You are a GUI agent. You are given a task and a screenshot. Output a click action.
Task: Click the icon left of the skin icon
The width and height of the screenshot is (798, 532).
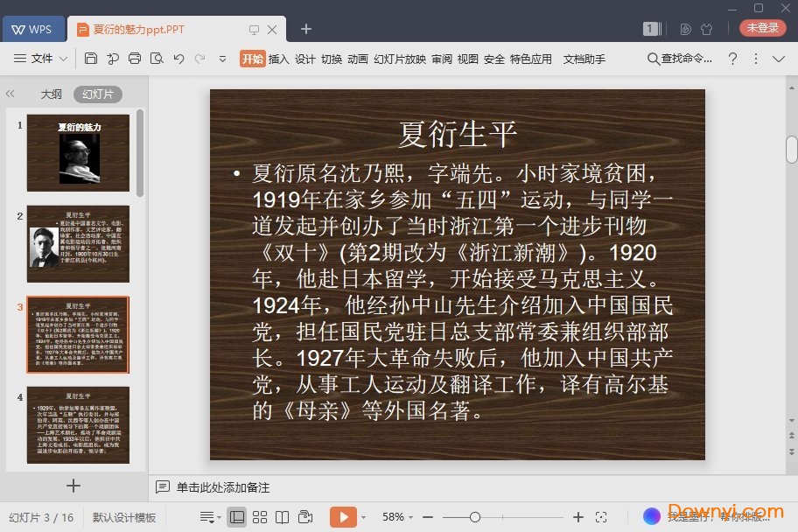pos(685,29)
